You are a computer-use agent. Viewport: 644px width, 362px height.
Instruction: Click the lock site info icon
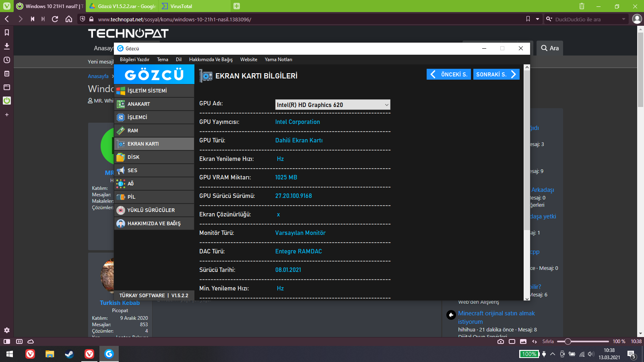(91, 19)
